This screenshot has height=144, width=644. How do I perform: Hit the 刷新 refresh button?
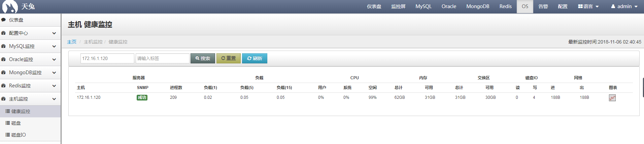tap(255, 58)
